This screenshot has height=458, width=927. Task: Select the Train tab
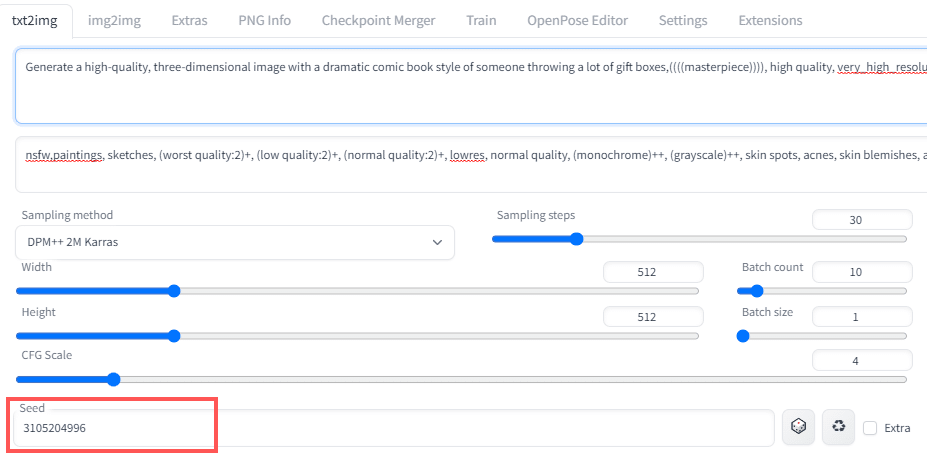tap(481, 21)
